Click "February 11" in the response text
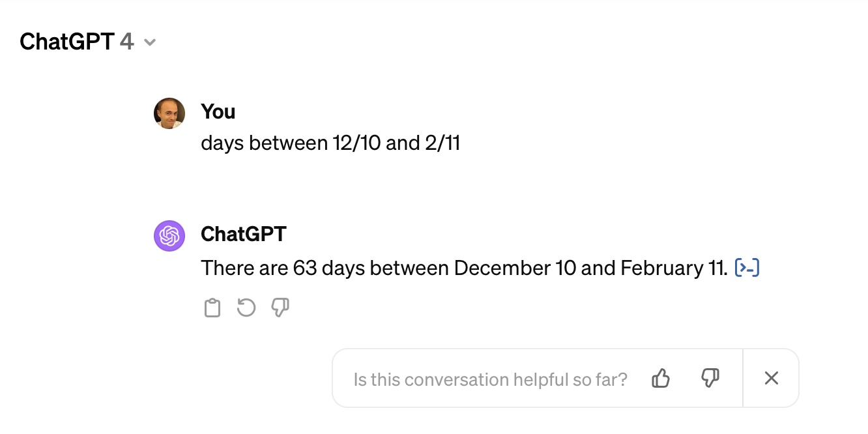 [x=673, y=268]
